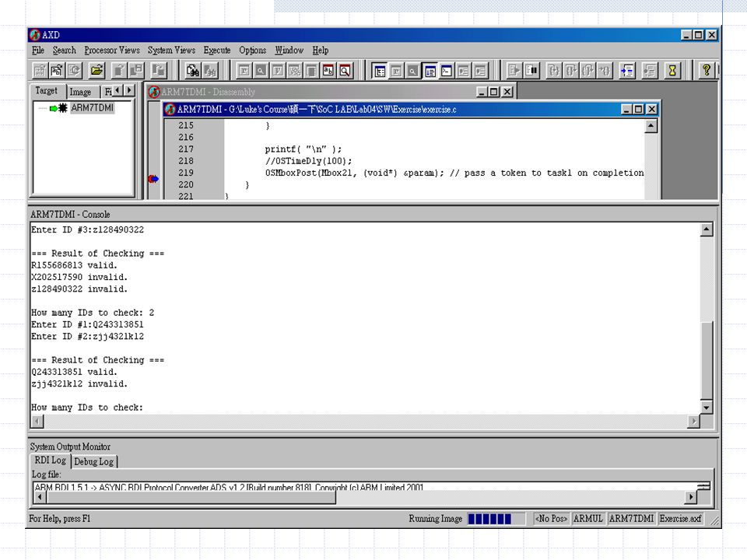The height and width of the screenshot is (560, 747).
Task: Click the RDI log horizontal scrollbar thumb
Action: [191, 497]
